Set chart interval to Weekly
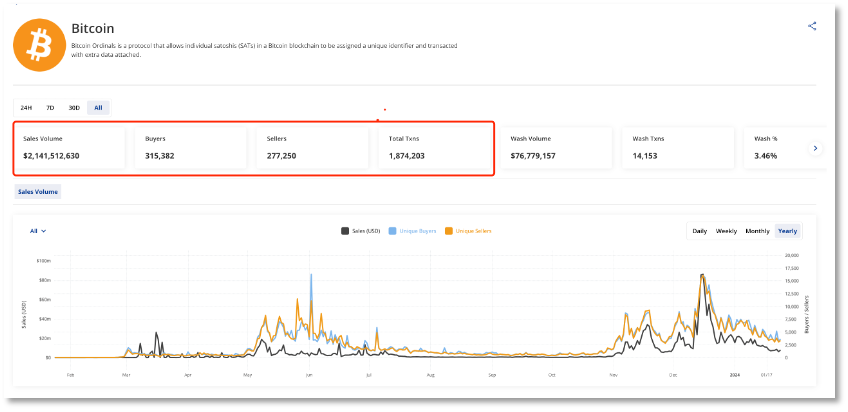The height and width of the screenshot is (412, 848). (727, 231)
